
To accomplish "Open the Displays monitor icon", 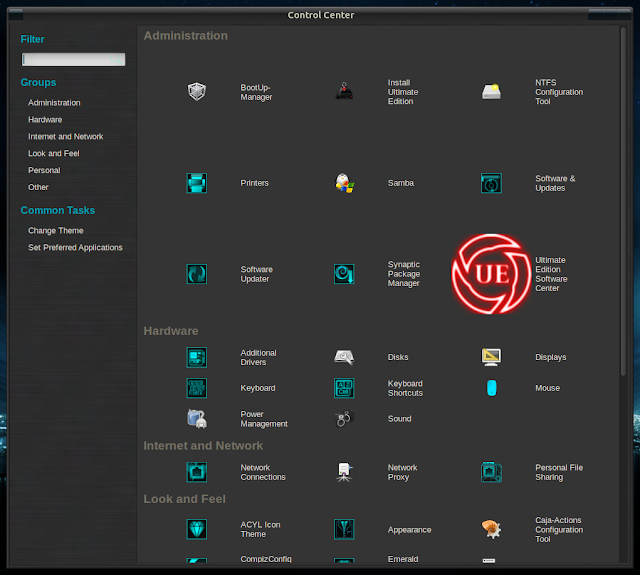I will point(491,357).
